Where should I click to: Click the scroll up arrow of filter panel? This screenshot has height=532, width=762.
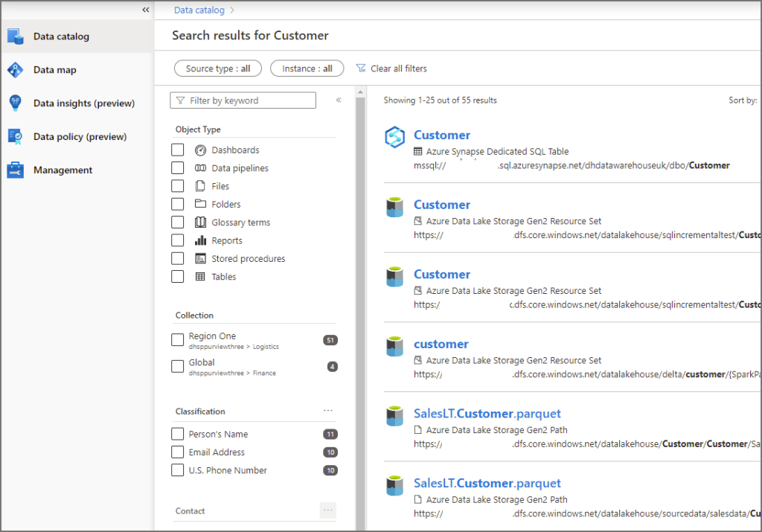click(360, 92)
